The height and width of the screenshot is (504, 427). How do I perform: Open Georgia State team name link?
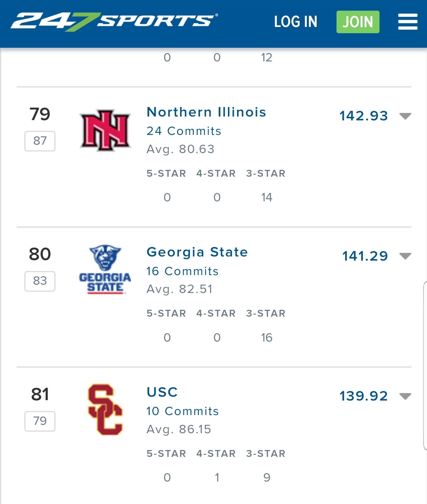click(x=197, y=252)
